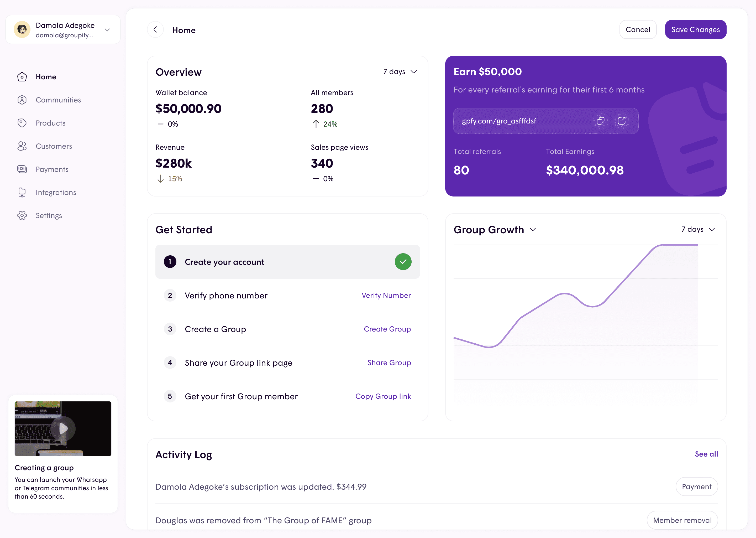Click the Cancel button
Viewport: 756px width, 538px height.
(x=638, y=29)
